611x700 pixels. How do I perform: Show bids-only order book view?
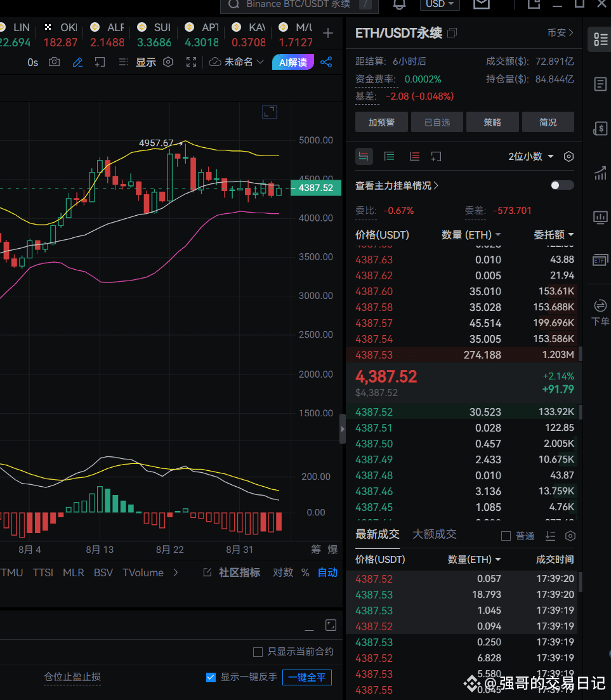click(389, 156)
